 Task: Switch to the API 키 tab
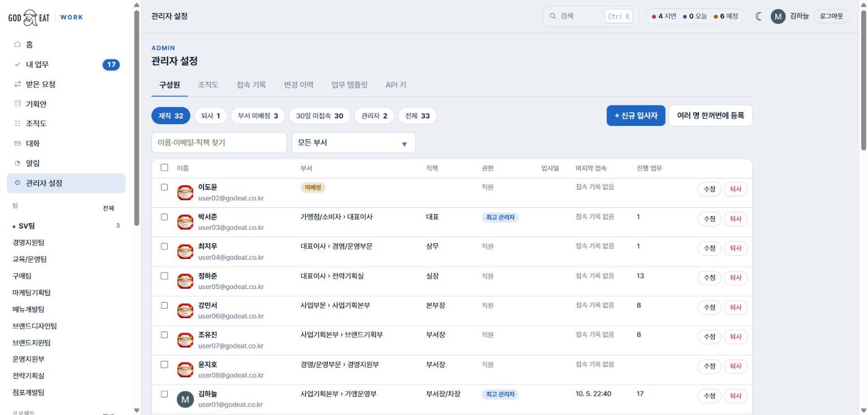(x=396, y=85)
